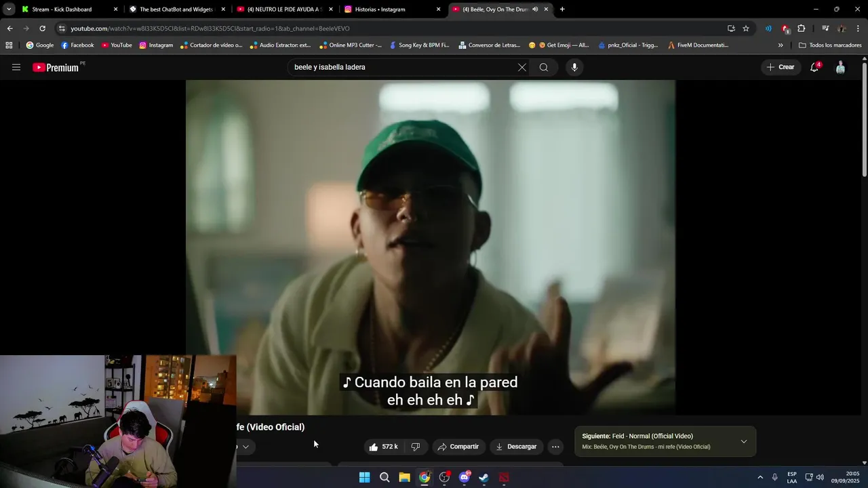The width and height of the screenshot is (868, 488).
Task: View site information icon in address bar
Action: (62, 28)
